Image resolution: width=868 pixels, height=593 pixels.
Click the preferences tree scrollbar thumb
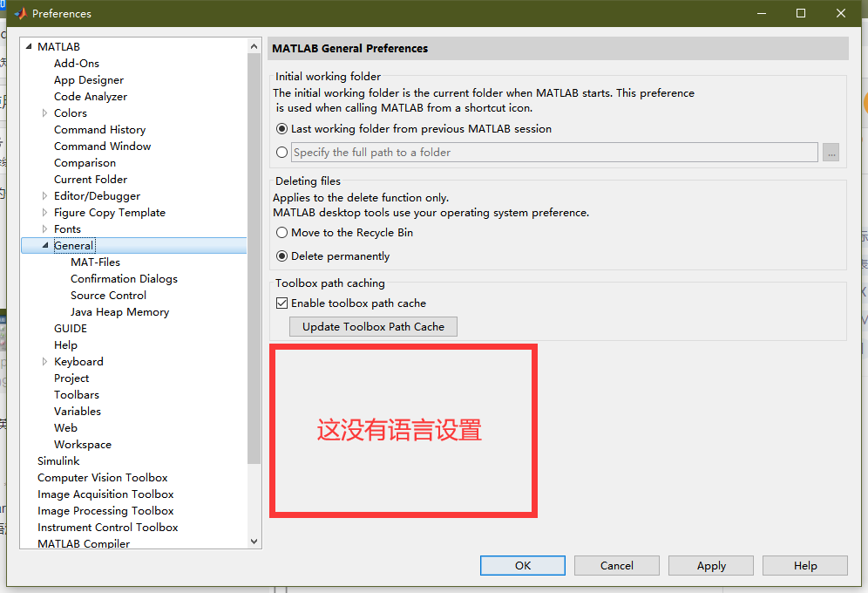(x=254, y=259)
